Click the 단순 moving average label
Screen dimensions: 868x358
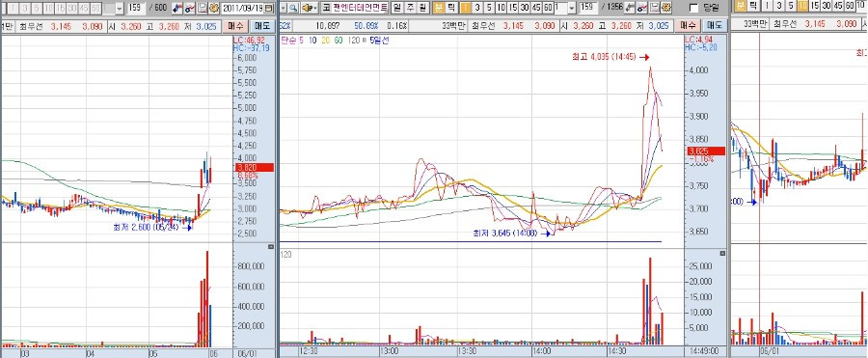(x=288, y=41)
